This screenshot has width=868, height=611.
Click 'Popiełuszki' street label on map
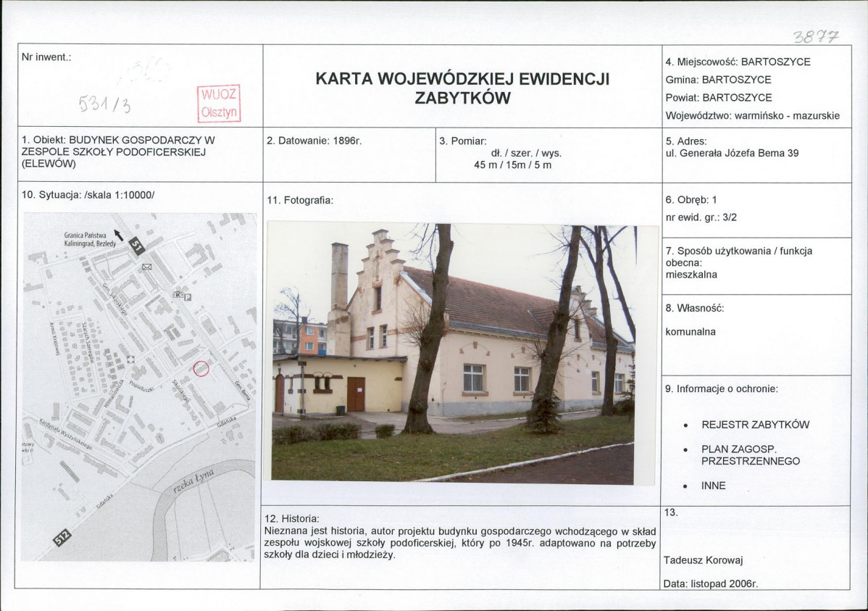141,386
